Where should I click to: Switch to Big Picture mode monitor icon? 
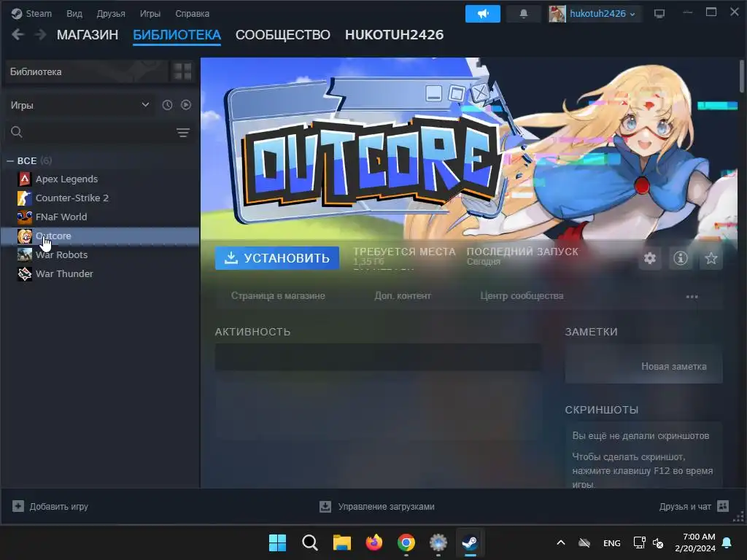point(659,13)
